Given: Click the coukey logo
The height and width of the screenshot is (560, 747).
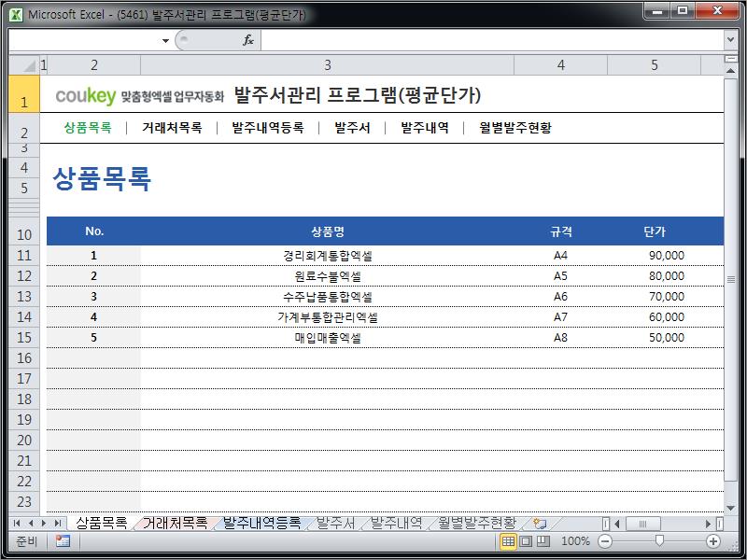Looking at the screenshot, I should [86, 96].
